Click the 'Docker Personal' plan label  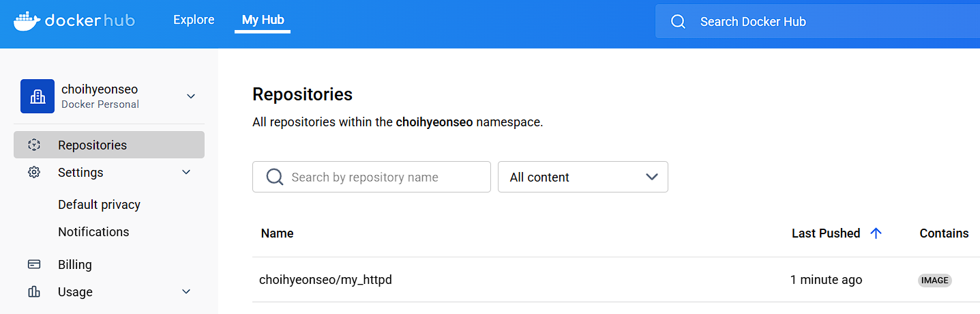[100, 104]
